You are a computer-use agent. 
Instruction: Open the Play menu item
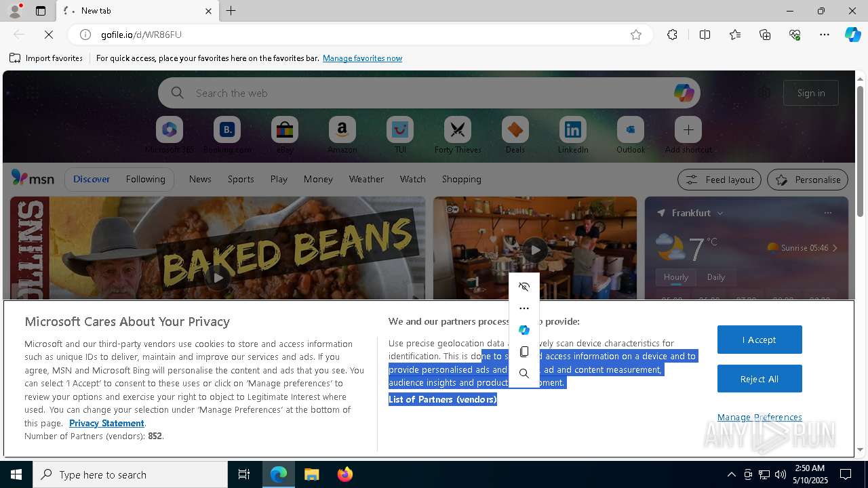tap(279, 179)
